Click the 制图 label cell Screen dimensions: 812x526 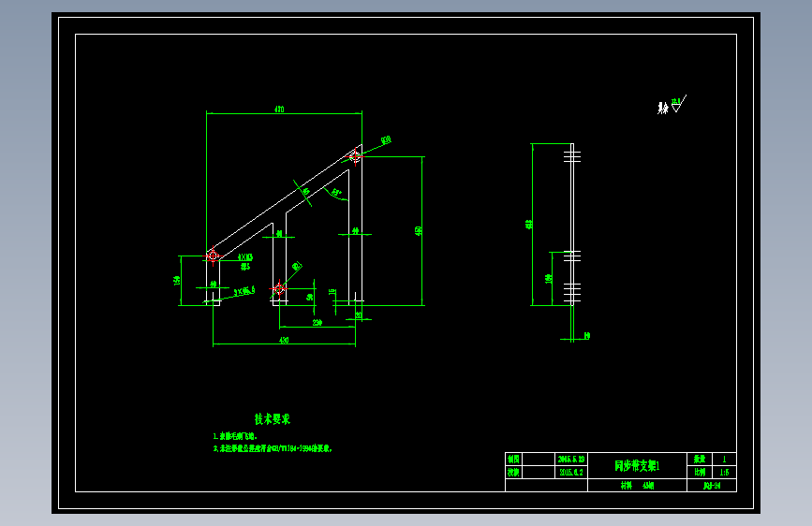tap(513, 460)
